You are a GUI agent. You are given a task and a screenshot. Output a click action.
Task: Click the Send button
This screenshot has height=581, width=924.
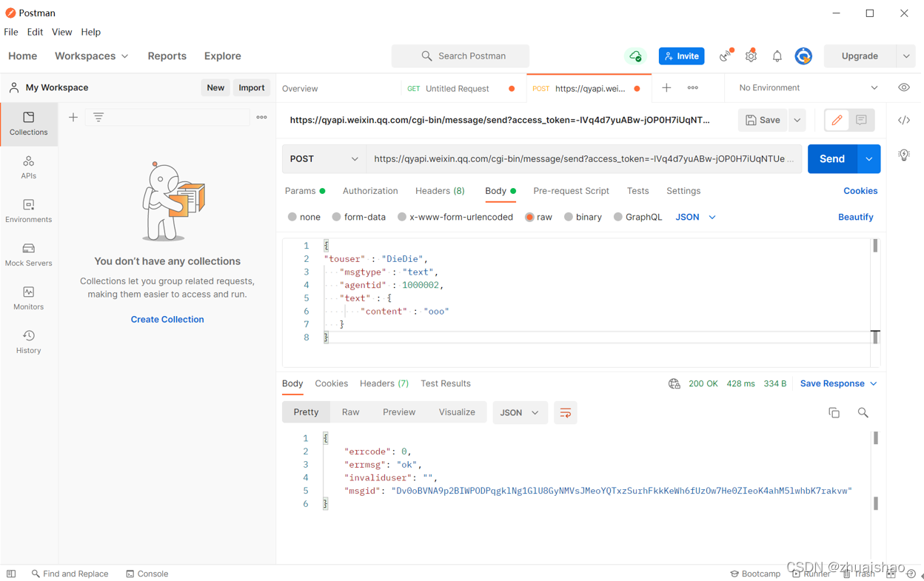click(x=832, y=159)
